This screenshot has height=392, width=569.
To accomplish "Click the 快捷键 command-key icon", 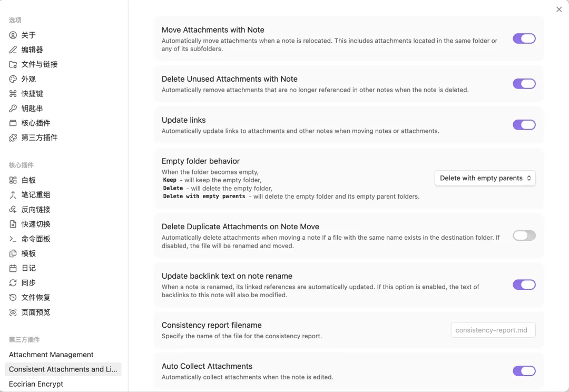I will tap(13, 94).
